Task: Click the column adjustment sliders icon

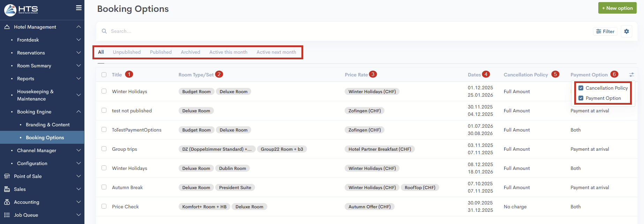Action: (x=631, y=75)
